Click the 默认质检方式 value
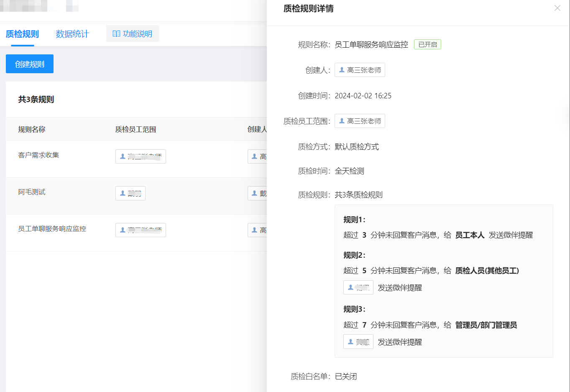 (x=357, y=147)
